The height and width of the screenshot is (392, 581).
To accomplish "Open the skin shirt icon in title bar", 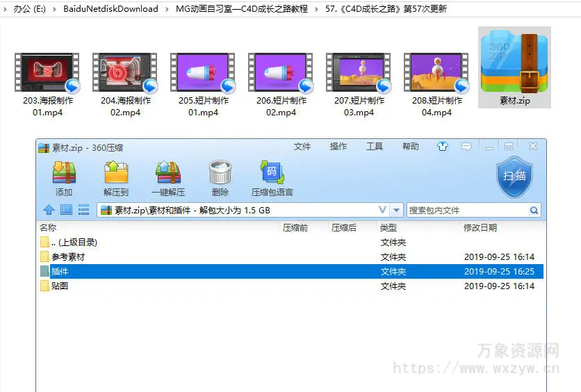I will [x=443, y=147].
